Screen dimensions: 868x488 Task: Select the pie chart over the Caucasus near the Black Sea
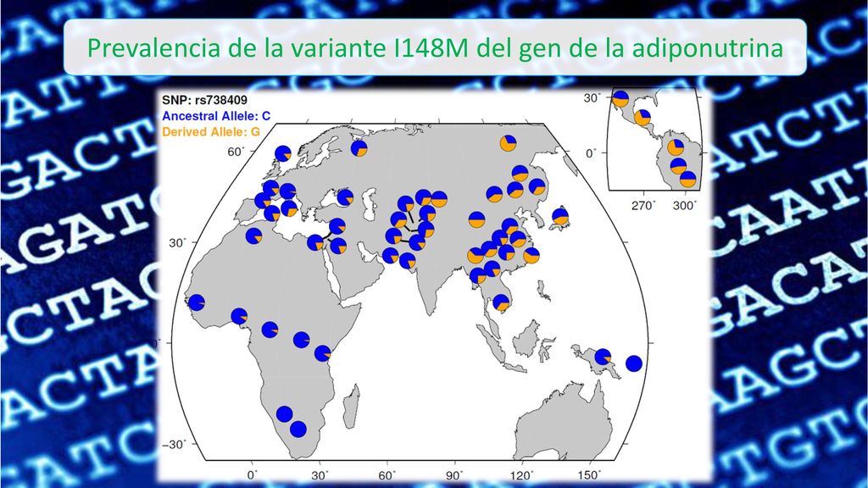pos(345,197)
